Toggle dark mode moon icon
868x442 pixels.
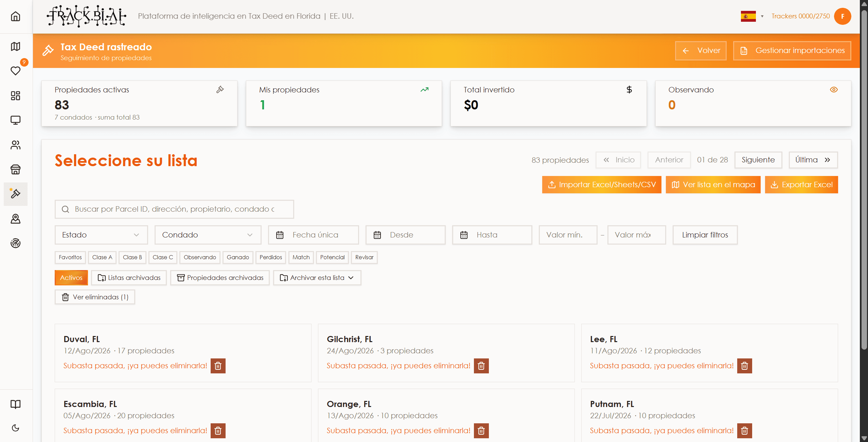pos(16,428)
